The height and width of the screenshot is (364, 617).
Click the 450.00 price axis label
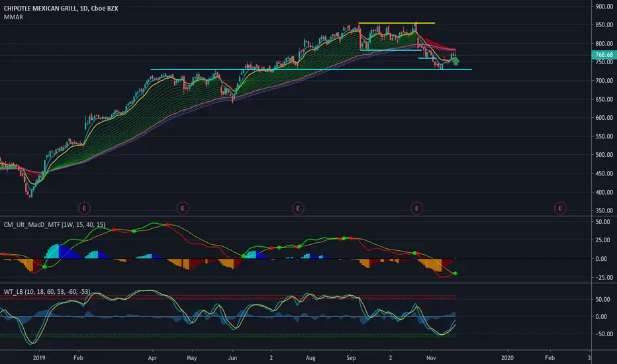604,173
